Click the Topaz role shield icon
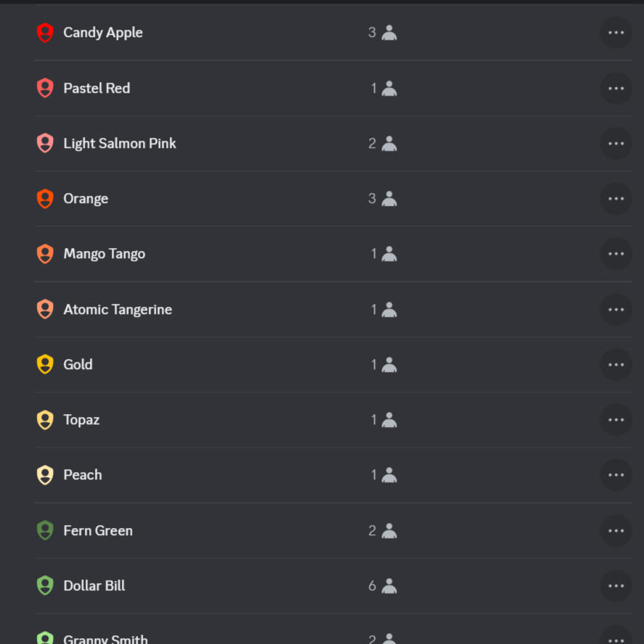This screenshot has width=644, height=644. pos(45,420)
